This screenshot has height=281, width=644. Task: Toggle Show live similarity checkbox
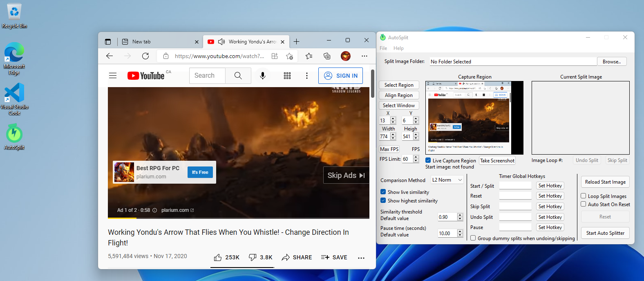383,192
